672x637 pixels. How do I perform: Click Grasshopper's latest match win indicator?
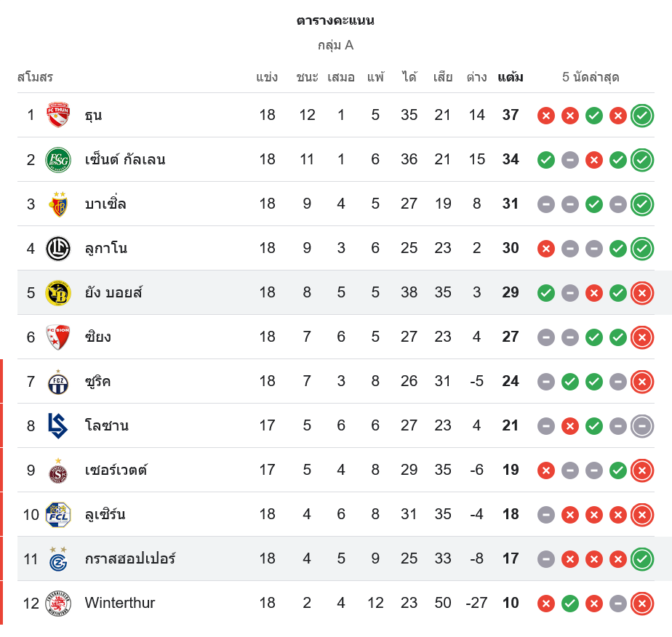(642, 559)
